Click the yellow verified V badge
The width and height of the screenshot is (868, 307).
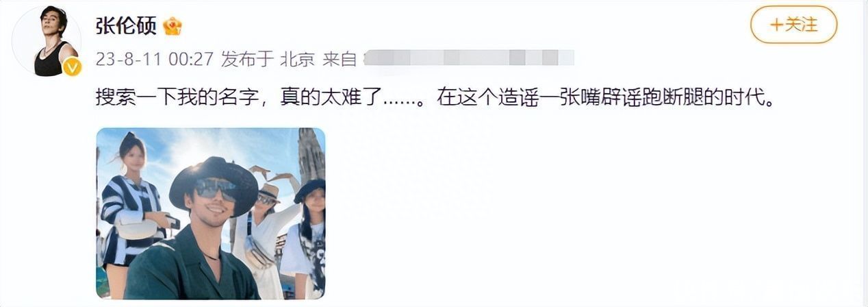click(72, 67)
